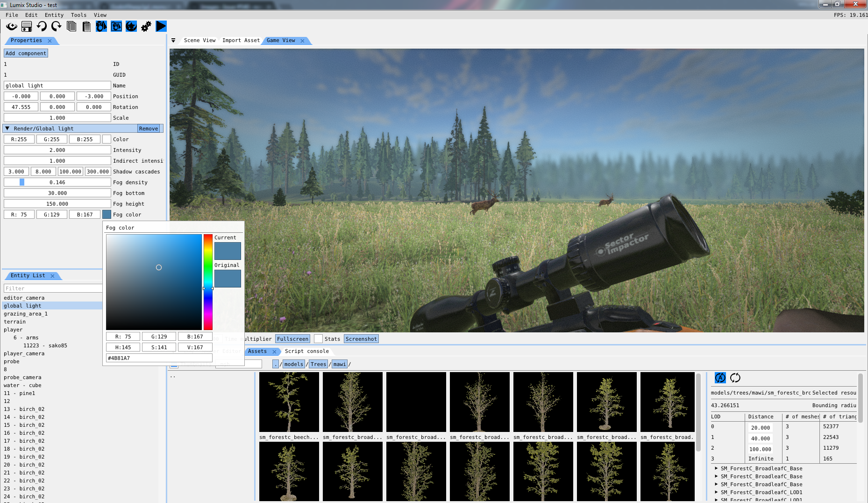Go to the models folder breadcrumb
The image size is (868, 503).
[294, 364]
